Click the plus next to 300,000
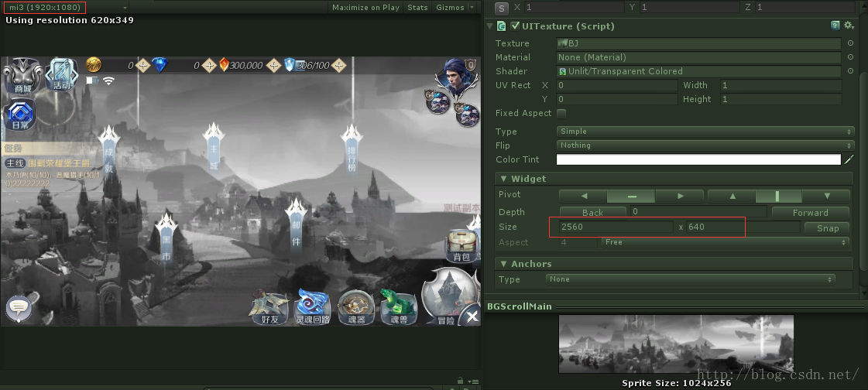868x390 pixels. point(273,65)
